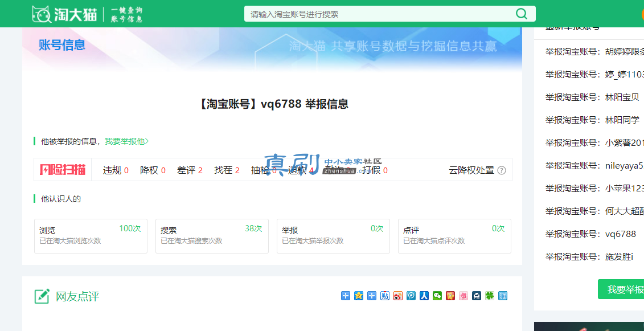Click the 淘大猫 cat logo
The width and height of the screenshot is (644, 331).
coord(64,14)
